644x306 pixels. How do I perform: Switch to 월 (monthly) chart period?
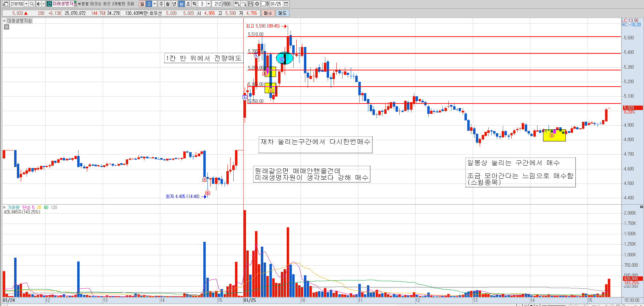coord(168,4)
